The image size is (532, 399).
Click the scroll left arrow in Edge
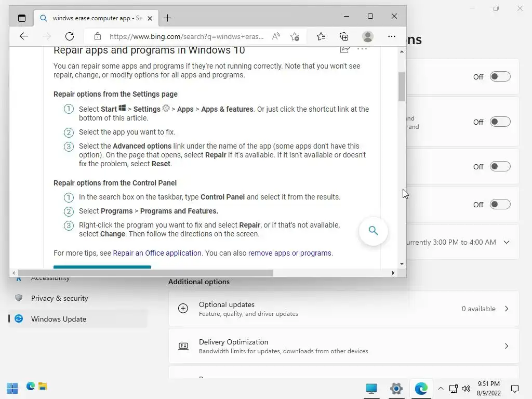[x=14, y=273]
